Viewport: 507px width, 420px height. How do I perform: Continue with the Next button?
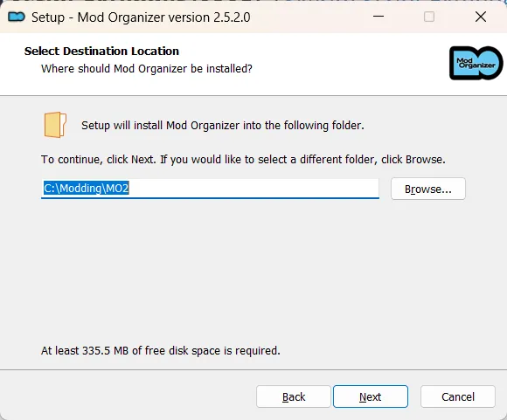(x=371, y=396)
